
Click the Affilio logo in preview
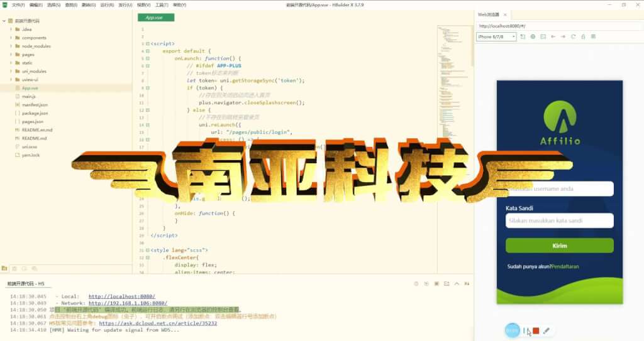[560, 122]
